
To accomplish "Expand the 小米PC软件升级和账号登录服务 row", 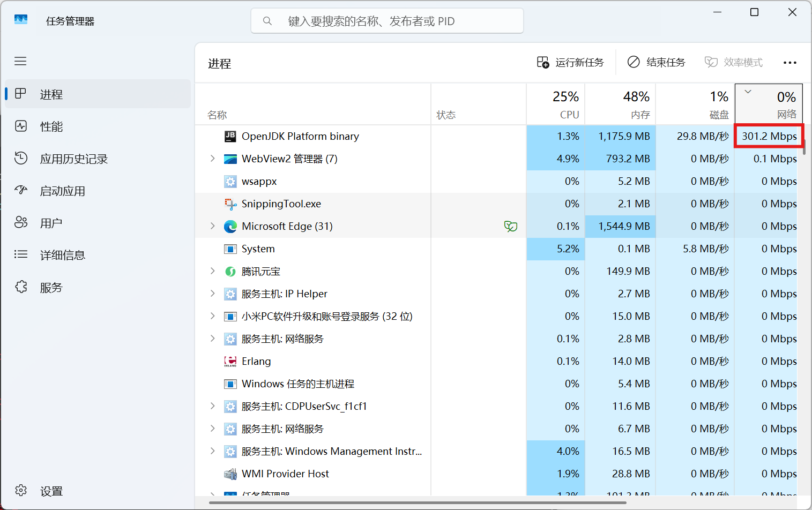I will (213, 316).
